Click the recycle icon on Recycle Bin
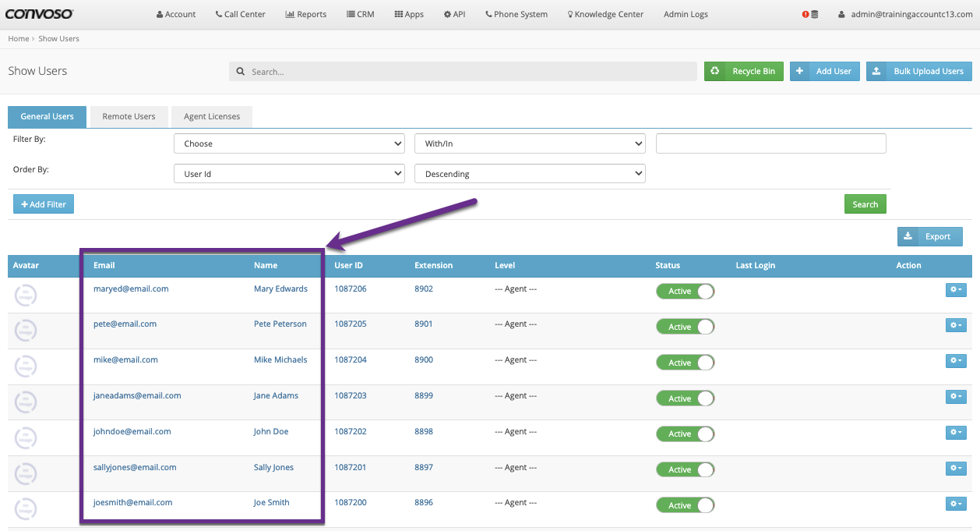The height and width of the screenshot is (531, 980). [x=715, y=71]
